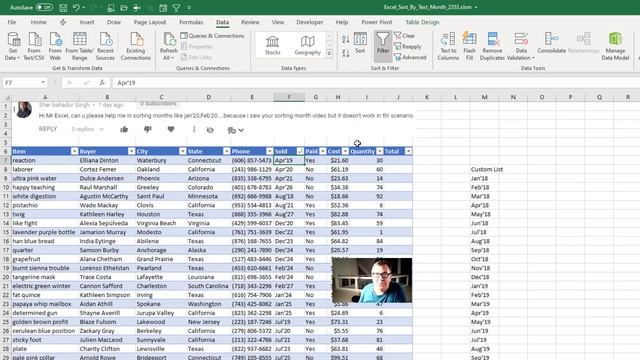Open the State column filter dropdown

coord(227,151)
